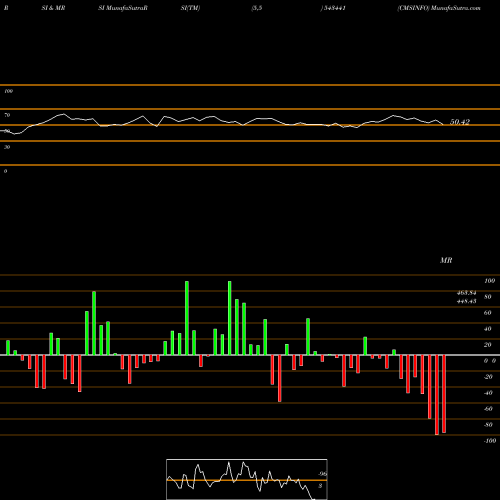Viewport: 500px width, 500px height.
Task: Click the '70' level label on RSI panel
Action: (7, 115)
